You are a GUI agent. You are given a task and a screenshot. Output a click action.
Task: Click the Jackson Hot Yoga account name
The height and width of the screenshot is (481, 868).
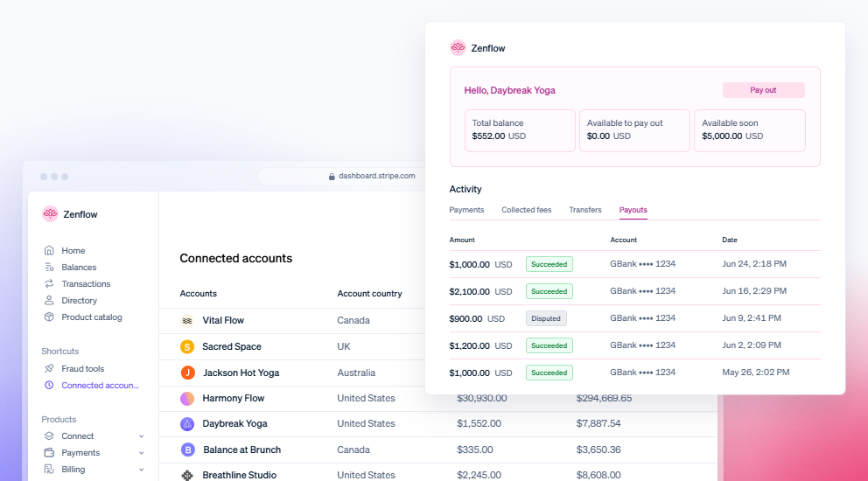tap(241, 373)
